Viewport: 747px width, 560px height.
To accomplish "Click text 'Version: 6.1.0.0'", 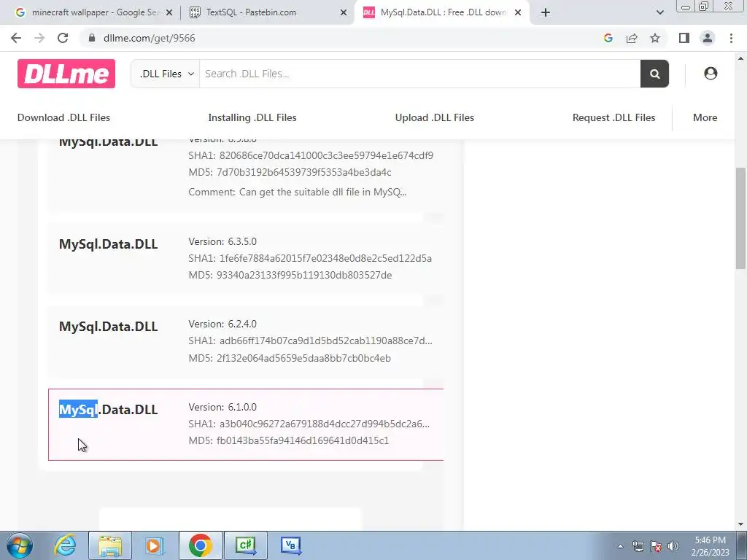I will [x=222, y=407].
